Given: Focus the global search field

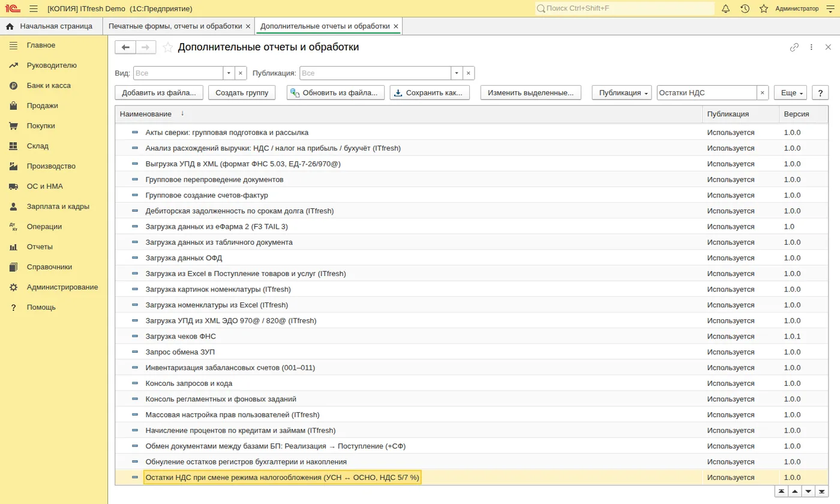Looking at the screenshot, I should point(625,8).
